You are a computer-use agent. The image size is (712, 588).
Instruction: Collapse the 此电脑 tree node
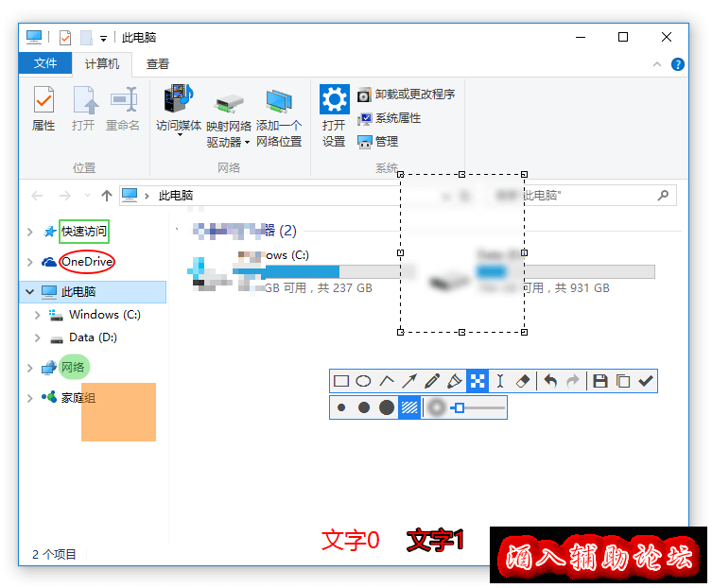pyautogui.click(x=30, y=292)
